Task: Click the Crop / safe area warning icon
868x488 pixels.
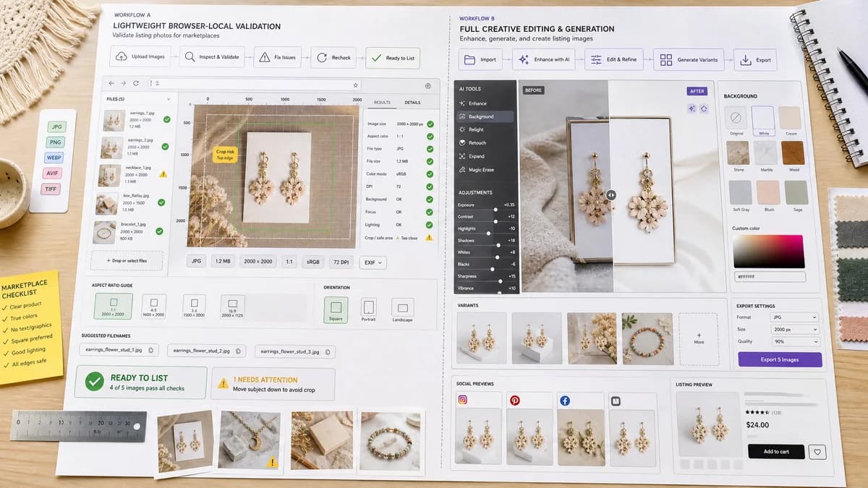Action: pyautogui.click(x=429, y=237)
